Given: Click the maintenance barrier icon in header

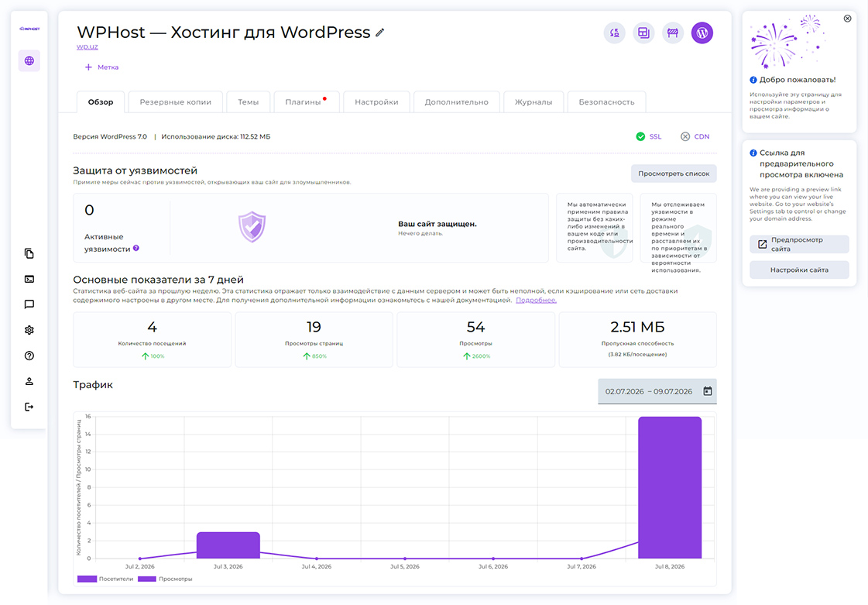Looking at the screenshot, I should point(673,33).
